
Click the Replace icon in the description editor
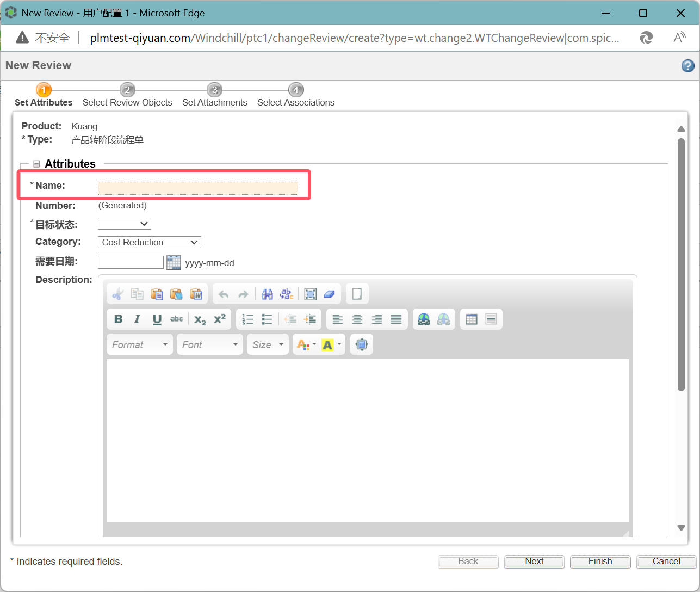coord(287,294)
